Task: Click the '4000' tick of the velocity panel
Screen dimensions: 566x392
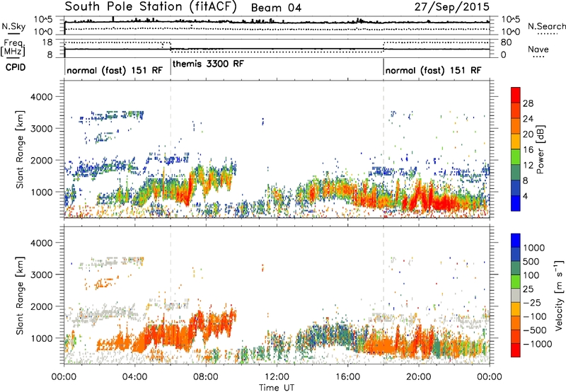Action: tap(41, 243)
